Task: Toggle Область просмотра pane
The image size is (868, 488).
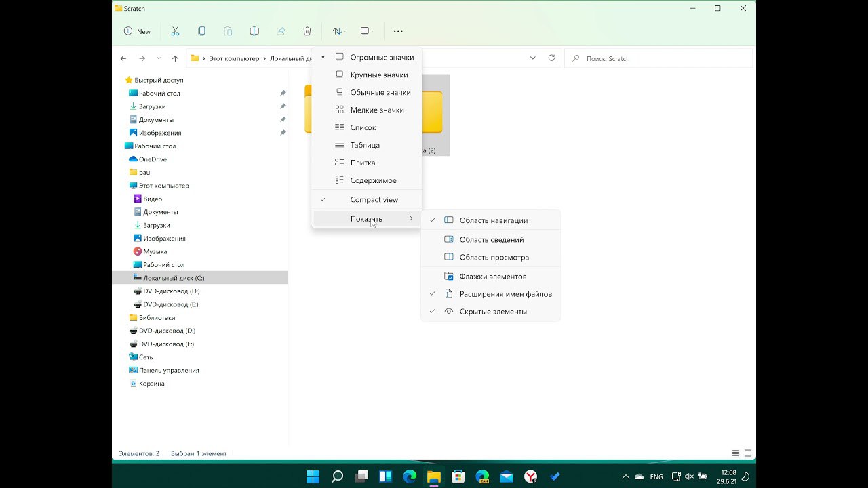Action: (491, 257)
